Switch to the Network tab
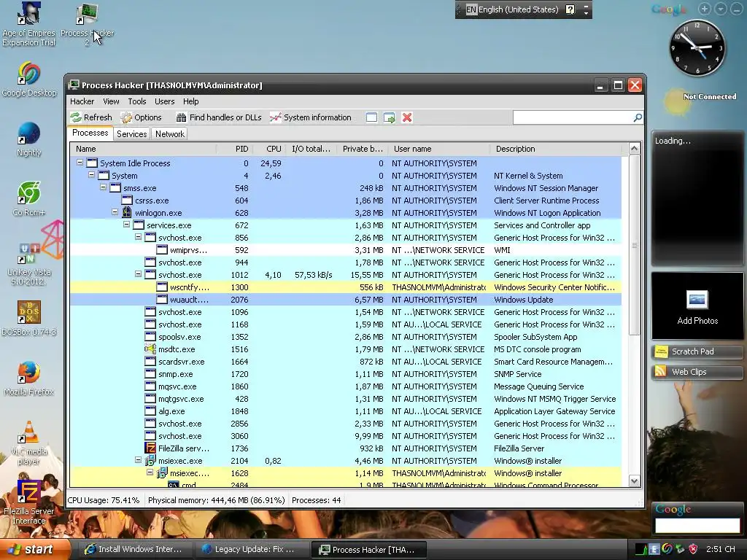Image resolution: width=747 pixels, height=560 pixels. coord(169,134)
